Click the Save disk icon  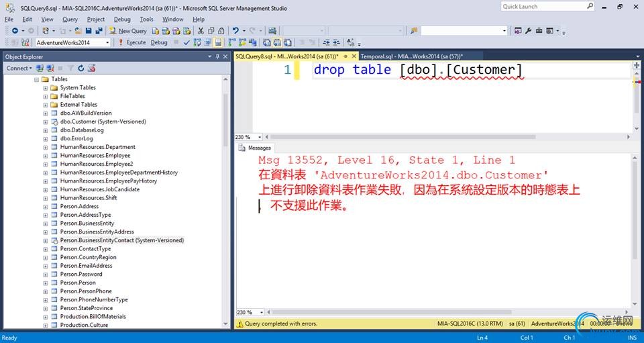pyautogui.click(x=89, y=31)
